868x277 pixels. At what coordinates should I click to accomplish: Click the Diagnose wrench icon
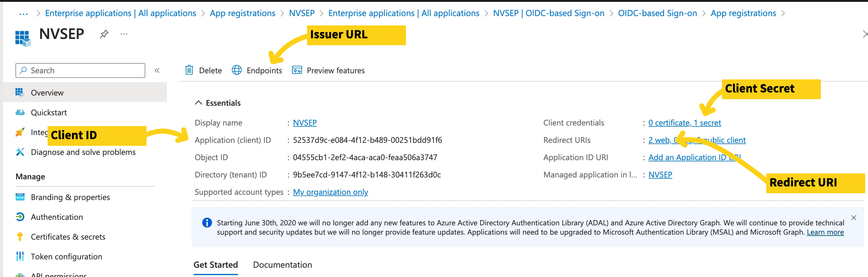(x=20, y=152)
